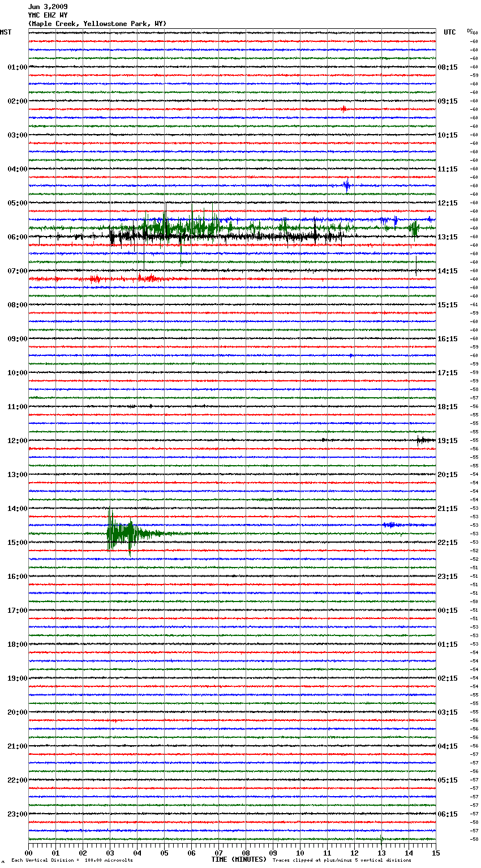Click the '11:15' UTC row label
Image resolution: width=481 pixels, height=868 pixels.
tap(448, 169)
